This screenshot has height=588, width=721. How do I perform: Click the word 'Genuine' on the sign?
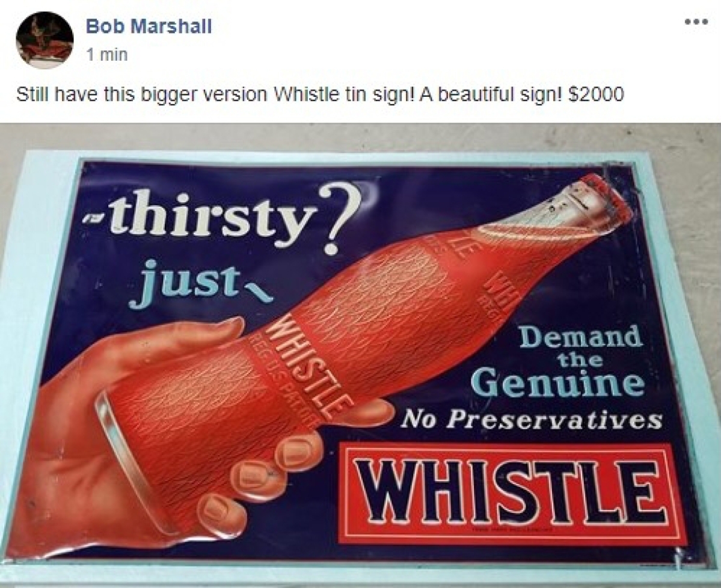[558, 384]
